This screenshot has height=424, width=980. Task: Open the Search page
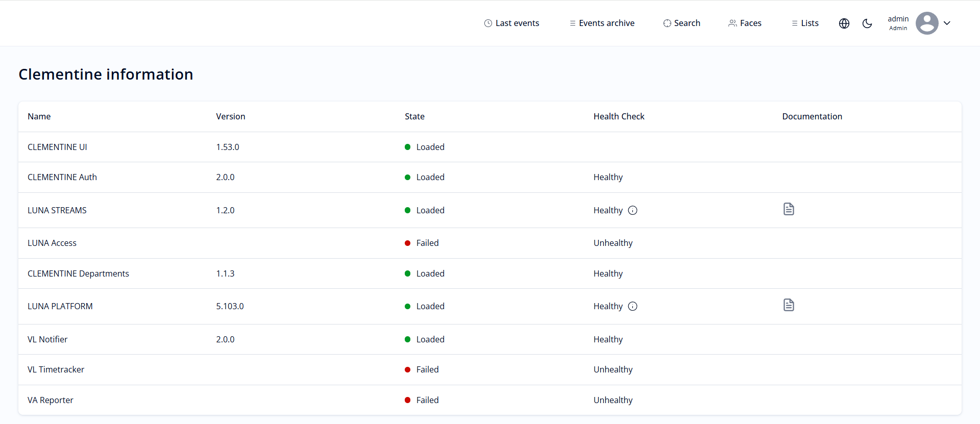click(681, 23)
